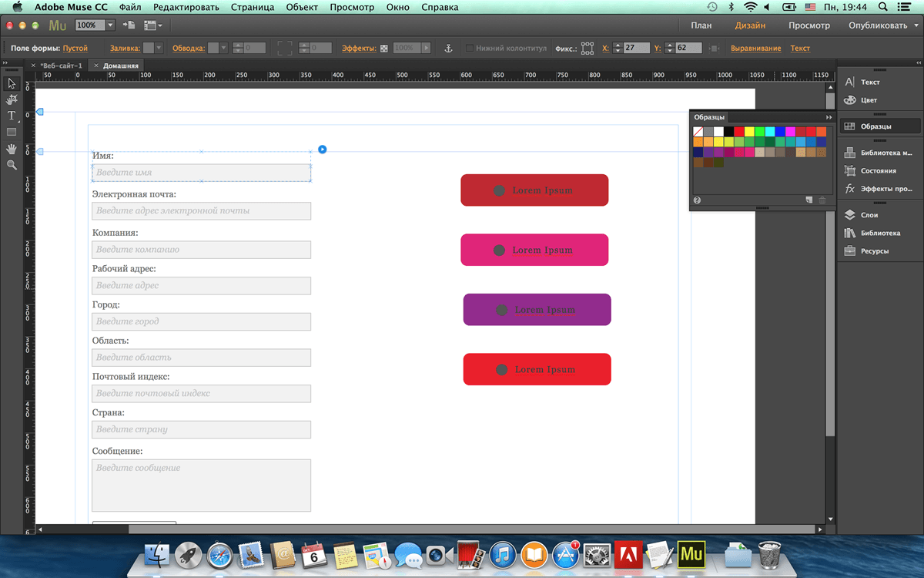Open the Объект menu
Screen dimensions: 924x578
pyautogui.click(x=302, y=7)
